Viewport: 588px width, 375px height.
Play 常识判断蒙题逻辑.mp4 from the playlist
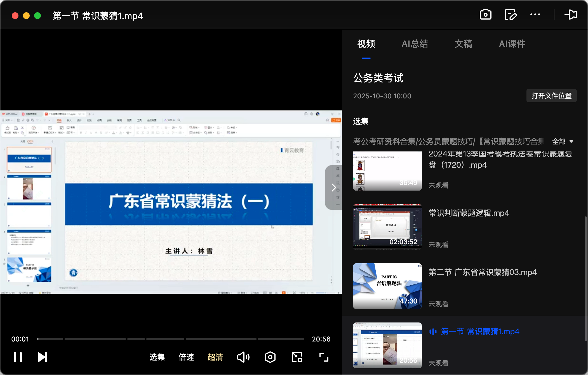[469, 213]
